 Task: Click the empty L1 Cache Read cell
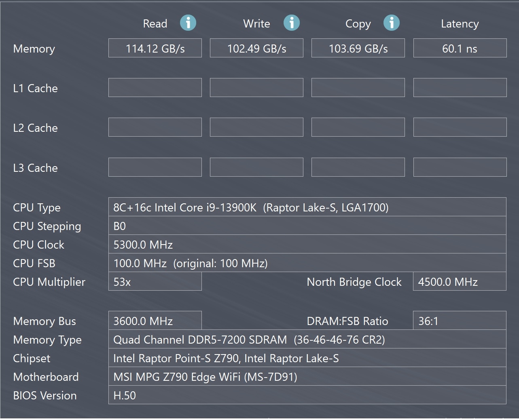click(155, 88)
